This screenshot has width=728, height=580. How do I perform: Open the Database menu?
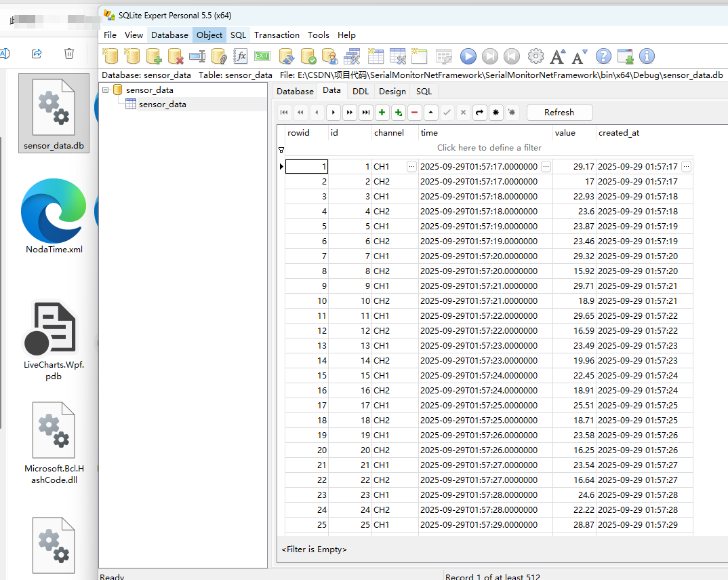click(169, 35)
